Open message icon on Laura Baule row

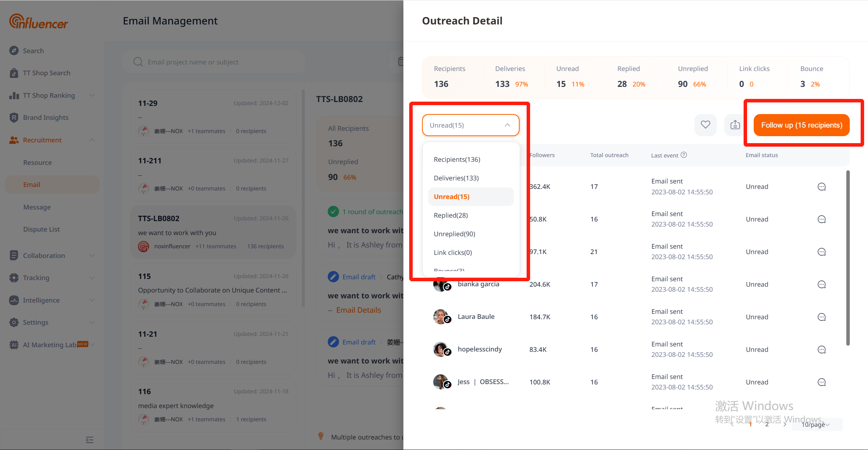pyautogui.click(x=821, y=317)
